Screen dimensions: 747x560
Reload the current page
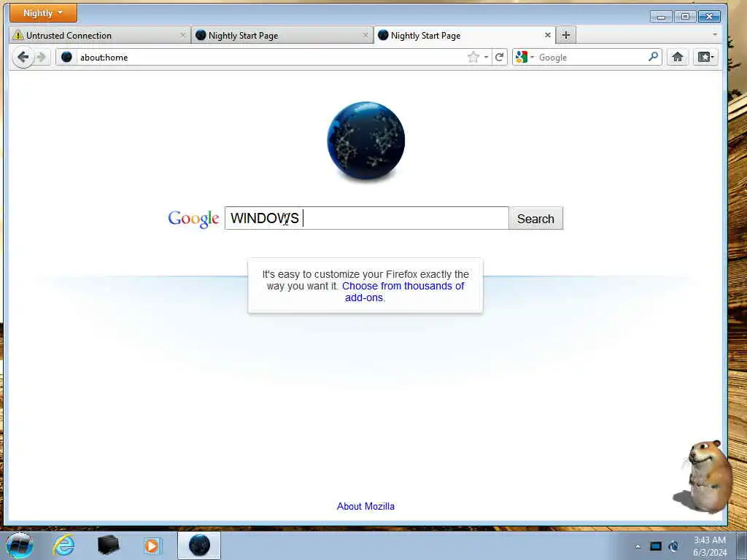499,57
